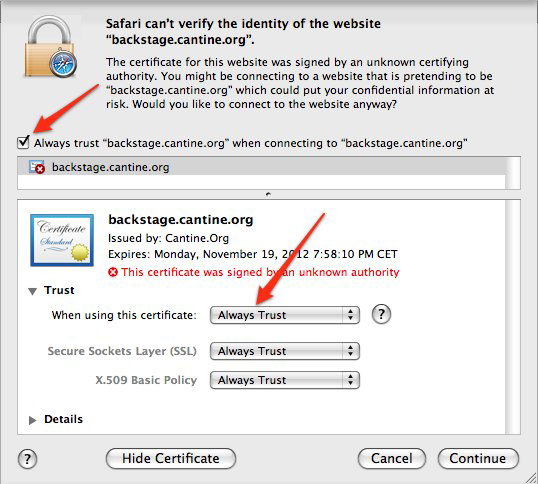The image size is (538, 484).
Task: Click the Cancel button
Action: pos(392,459)
